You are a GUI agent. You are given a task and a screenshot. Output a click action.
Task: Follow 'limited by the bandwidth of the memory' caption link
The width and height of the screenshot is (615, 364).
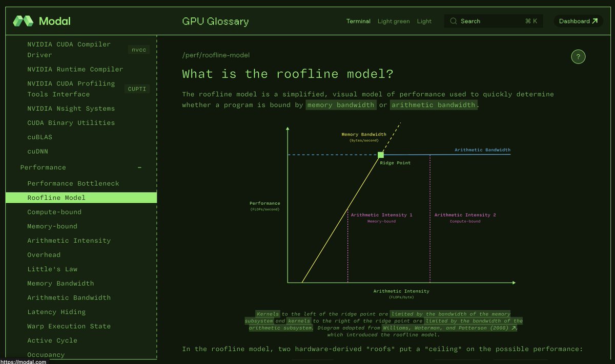pyautogui.click(x=450, y=314)
